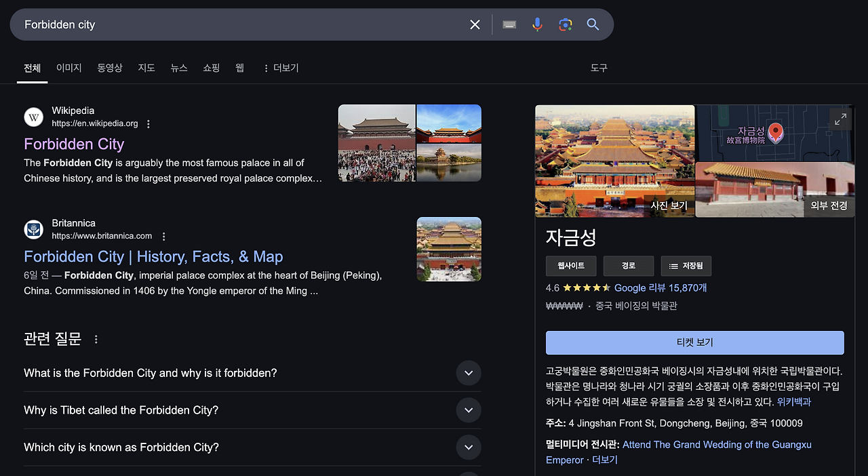Switch to the 지도 tab
The width and height of the screenshot is (868, 476).
pos(146,68)
